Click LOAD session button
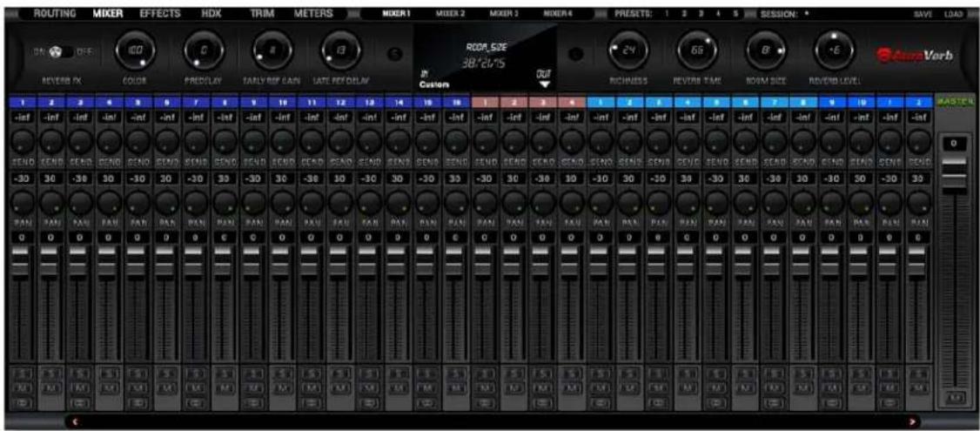Screen dimensions: 980x431 point(953,14)
